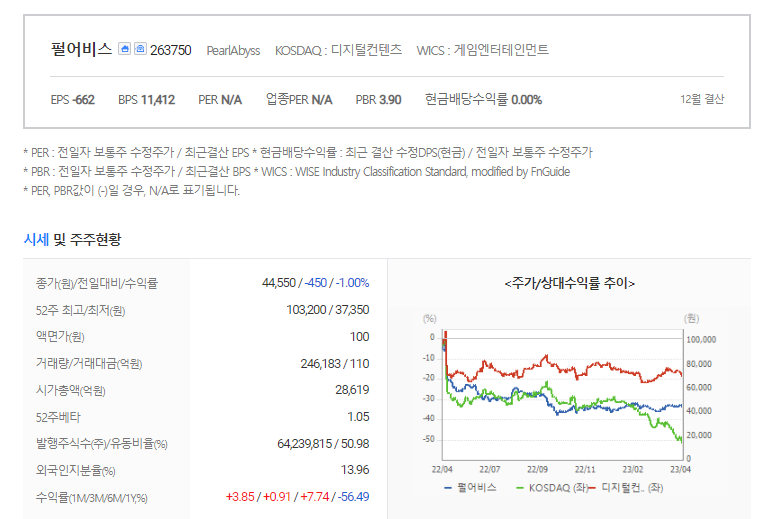Click foreign ownership ratio 13.96
Screen dimensions: 762x519
[355, 470]
